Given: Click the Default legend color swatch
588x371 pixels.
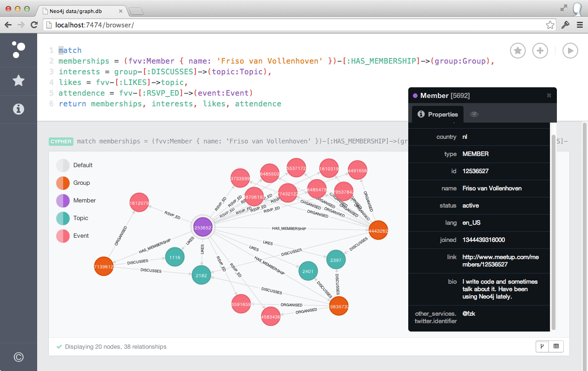Looking at the screenshot, I should point(63,165).
